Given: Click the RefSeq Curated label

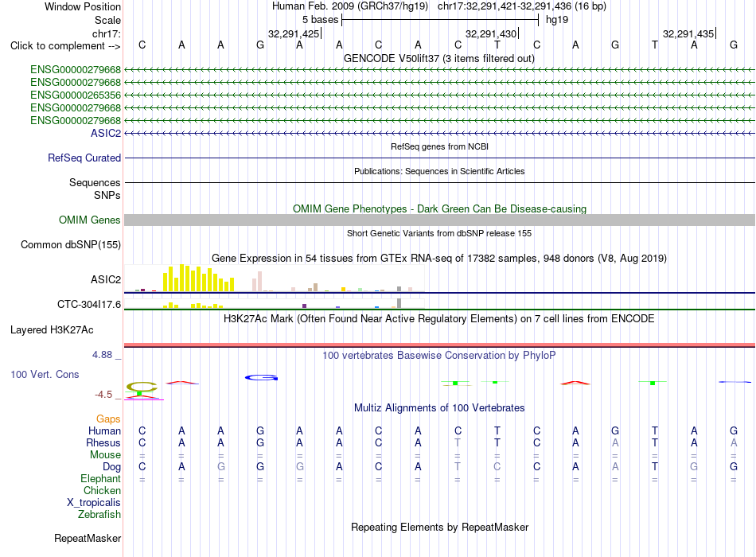Looking at the screenshot, I should 84,158.
